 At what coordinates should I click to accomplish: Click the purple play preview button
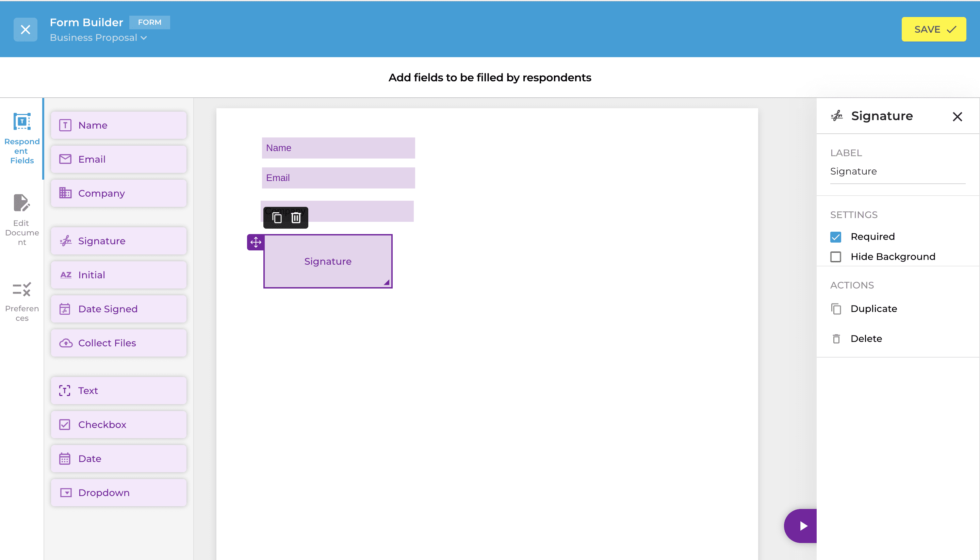pyautogui.click(x=801, y=526)
